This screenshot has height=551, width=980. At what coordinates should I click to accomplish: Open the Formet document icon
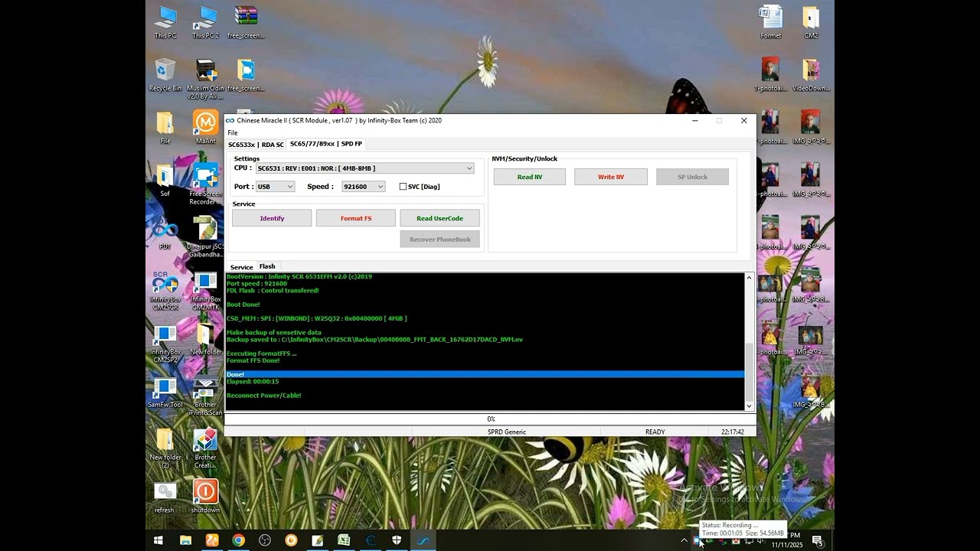(770, 22)
